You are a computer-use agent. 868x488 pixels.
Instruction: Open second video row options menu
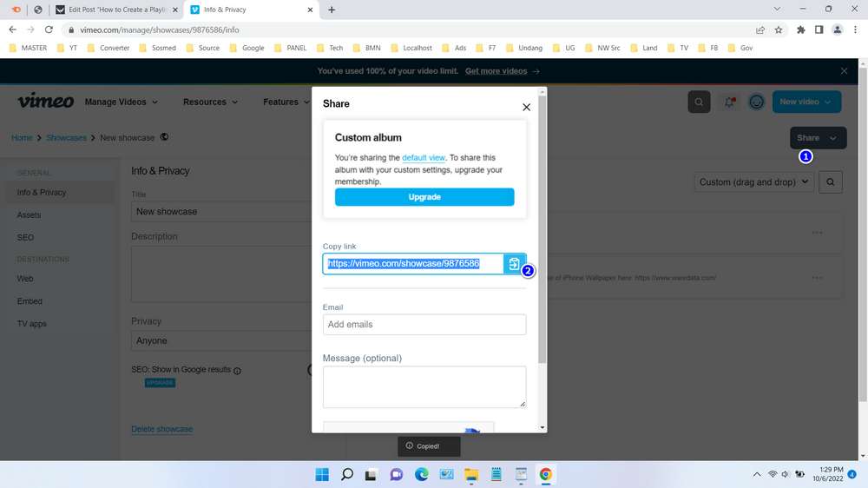[817, 278]
